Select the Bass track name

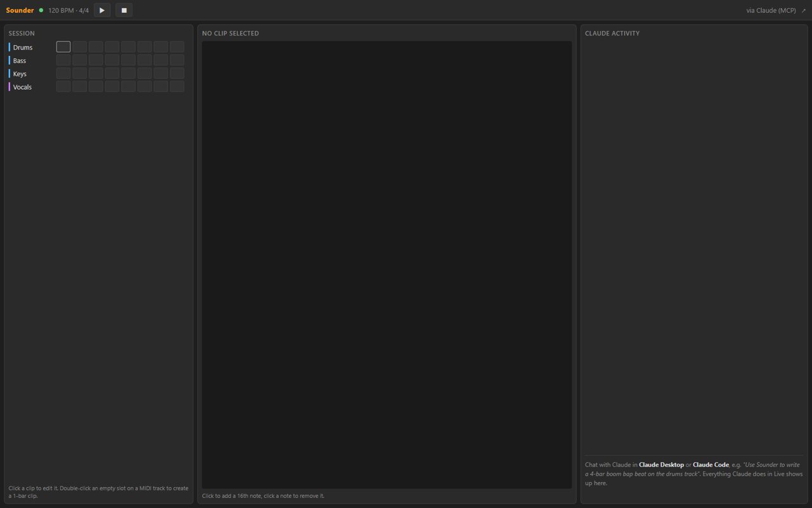tap(20, 60)
